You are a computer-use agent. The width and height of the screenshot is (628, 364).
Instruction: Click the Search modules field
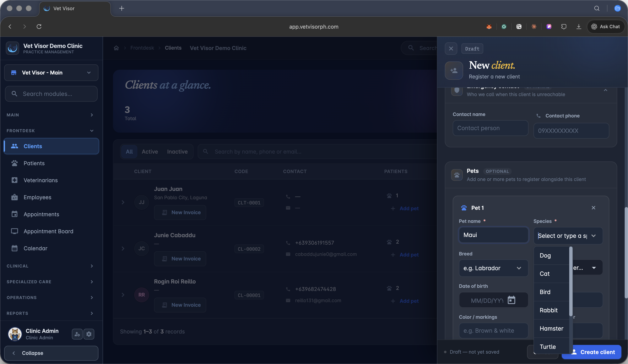[x=51, y=94]
